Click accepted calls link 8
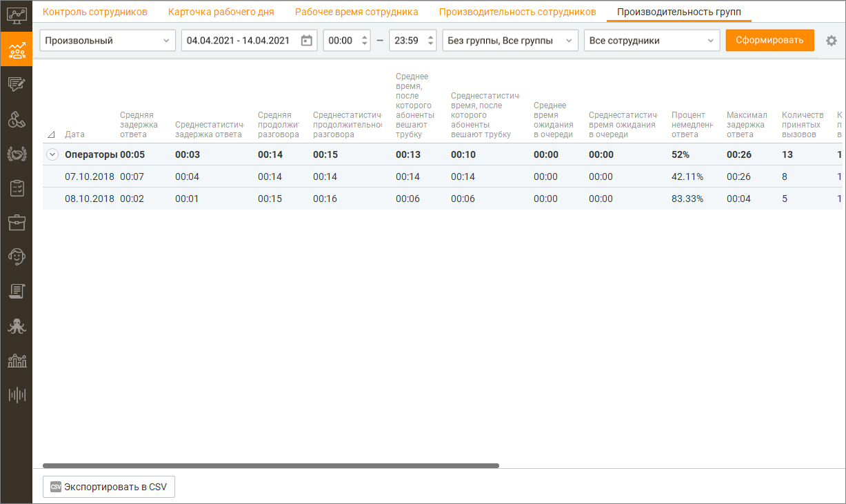Image resolution: width=846 pixels, height=504 pixels. tap(785, 177)
